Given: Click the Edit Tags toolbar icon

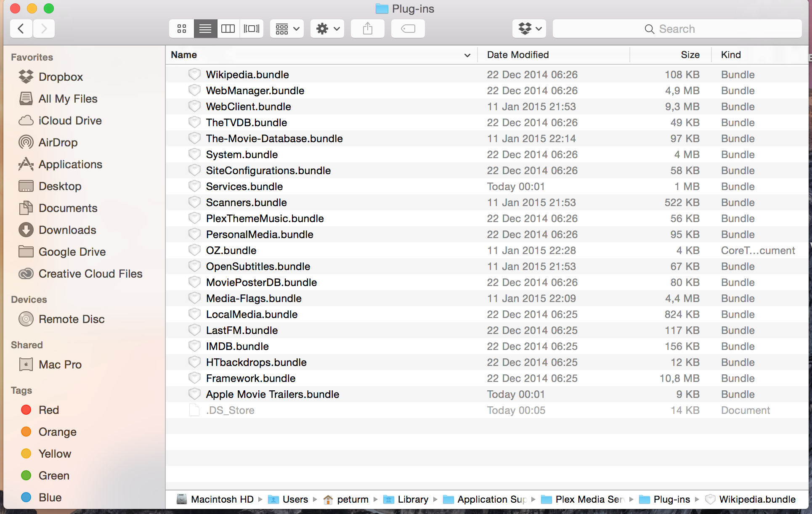Looking at the screenshot, I should [x=407, y=28].
